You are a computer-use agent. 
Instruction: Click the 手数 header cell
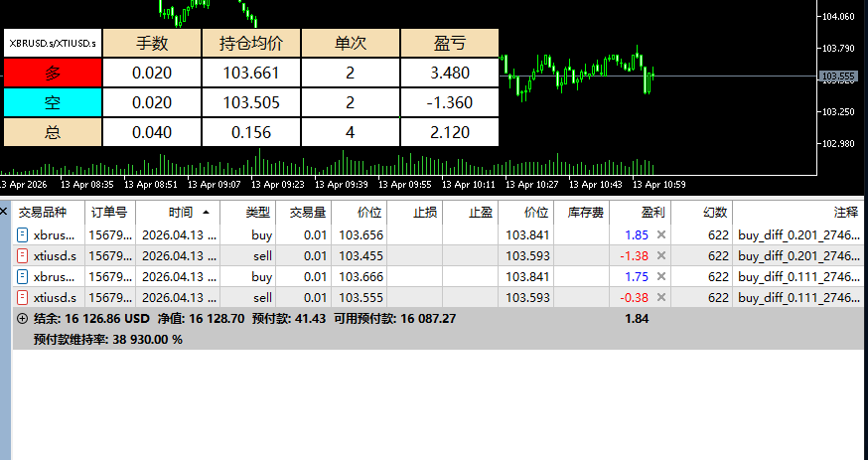(152, 43)
